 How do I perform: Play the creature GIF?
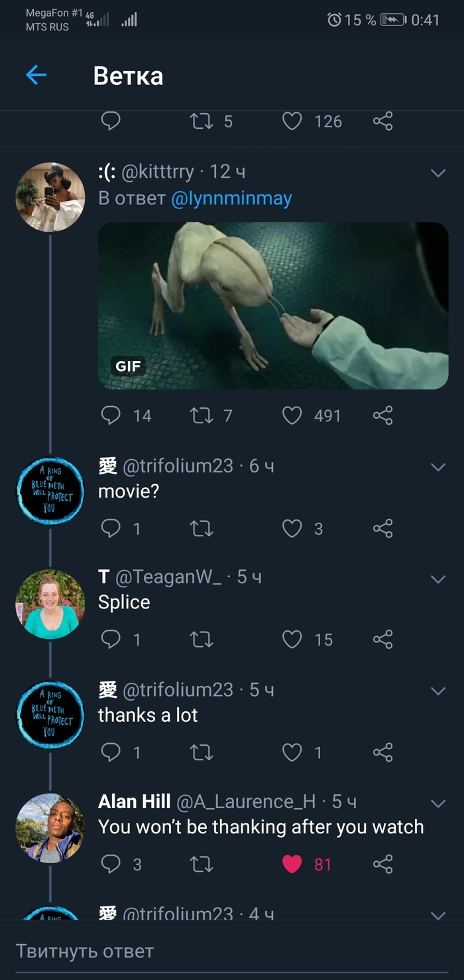pyautogui.click(x=273, y=306)
